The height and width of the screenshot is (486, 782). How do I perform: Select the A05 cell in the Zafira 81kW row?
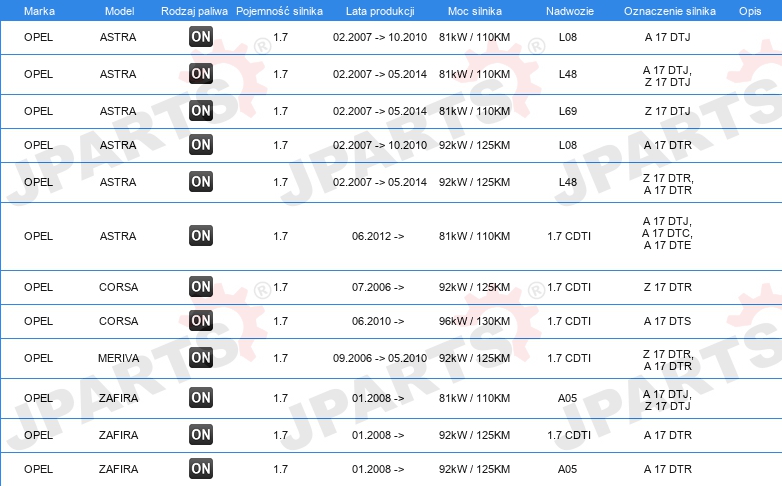pyautogui.click(x=568, y=398)
